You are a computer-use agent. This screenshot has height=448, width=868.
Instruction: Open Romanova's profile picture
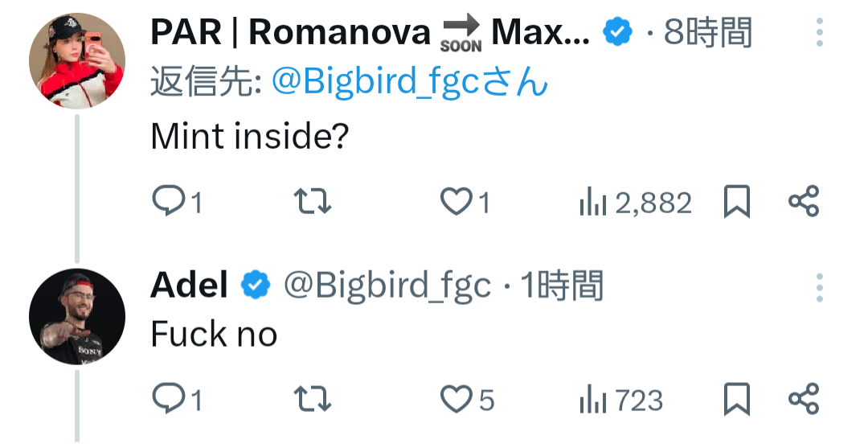click(77, 60)
